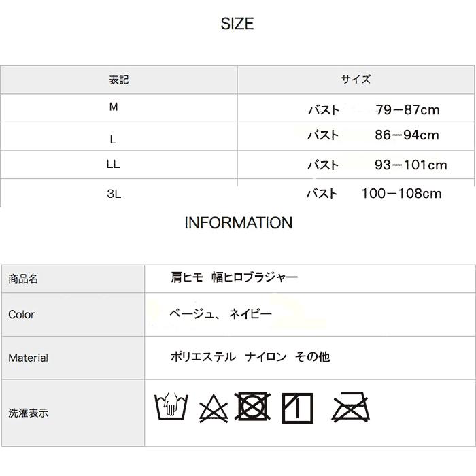The image size is (476, 476).
Task: Select the do-not-bleach crossed triangle icon
Action: (x=213, y=409)
